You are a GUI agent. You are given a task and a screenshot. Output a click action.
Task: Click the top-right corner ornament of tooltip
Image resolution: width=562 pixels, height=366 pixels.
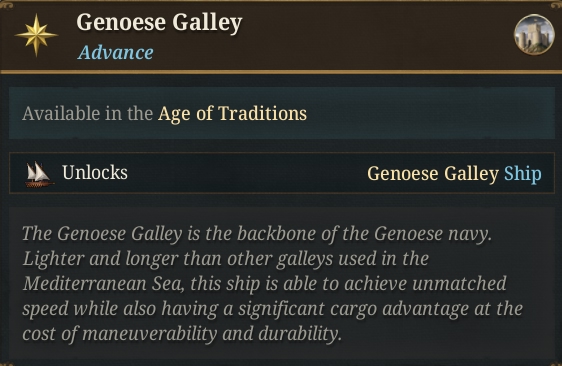(555, 5)
